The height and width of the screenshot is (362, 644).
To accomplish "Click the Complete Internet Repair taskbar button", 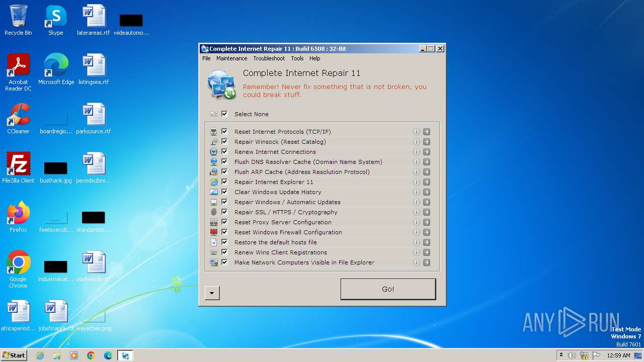I will coord(125,355).
